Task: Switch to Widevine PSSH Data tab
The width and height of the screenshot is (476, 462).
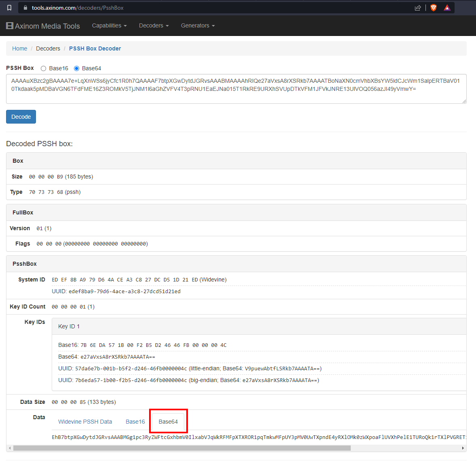Action: click(x=85, y=422)
